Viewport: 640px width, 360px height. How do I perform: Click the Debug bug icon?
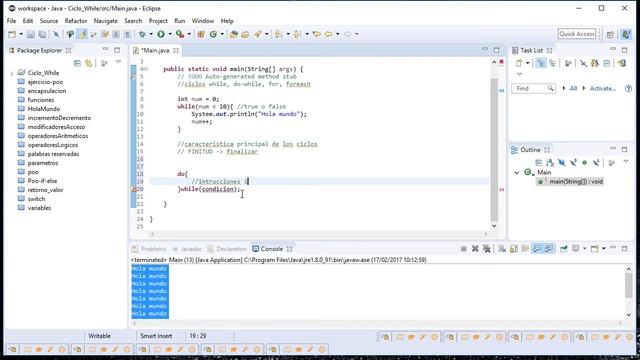(142, 34)
